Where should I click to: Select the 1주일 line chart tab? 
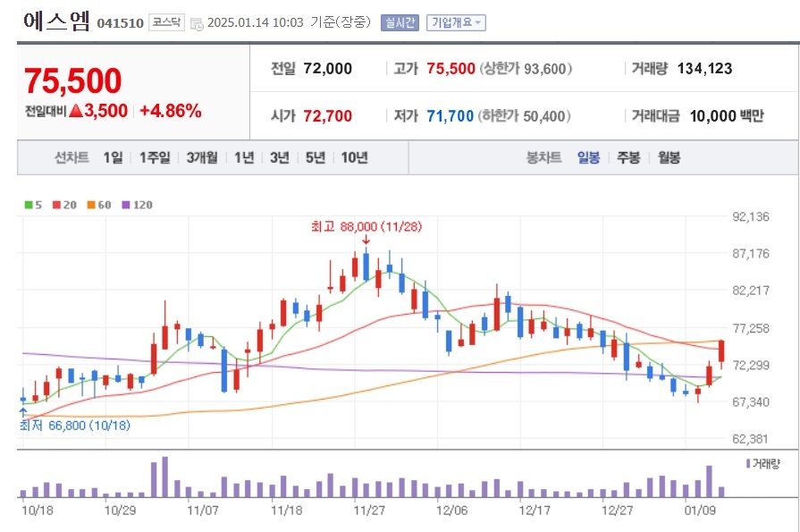tap(155, 157)
